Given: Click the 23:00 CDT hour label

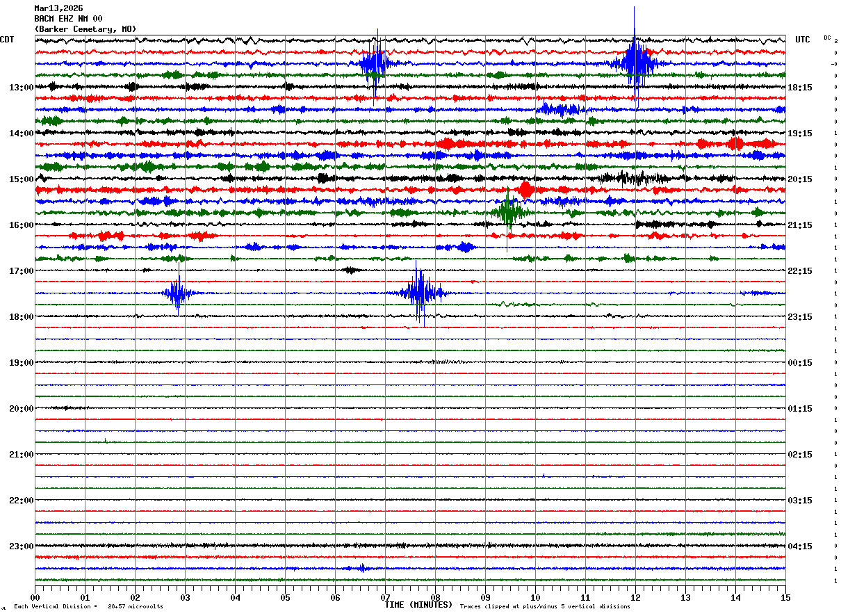Looking at the screenshot, I should tap(21, 546).
